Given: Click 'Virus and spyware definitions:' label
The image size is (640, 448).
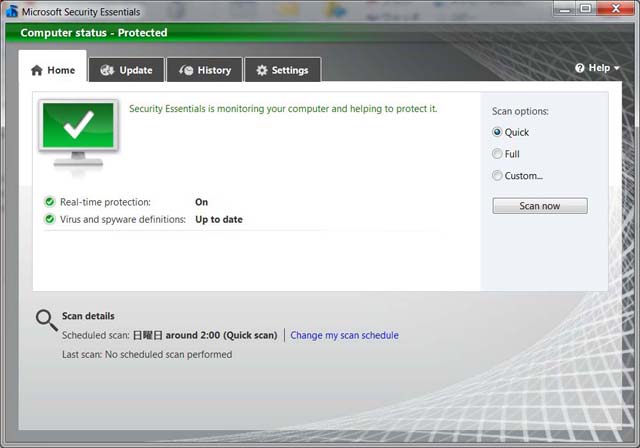Looking at the screenshot, I should pyautogui.click(x=123, y=220).
